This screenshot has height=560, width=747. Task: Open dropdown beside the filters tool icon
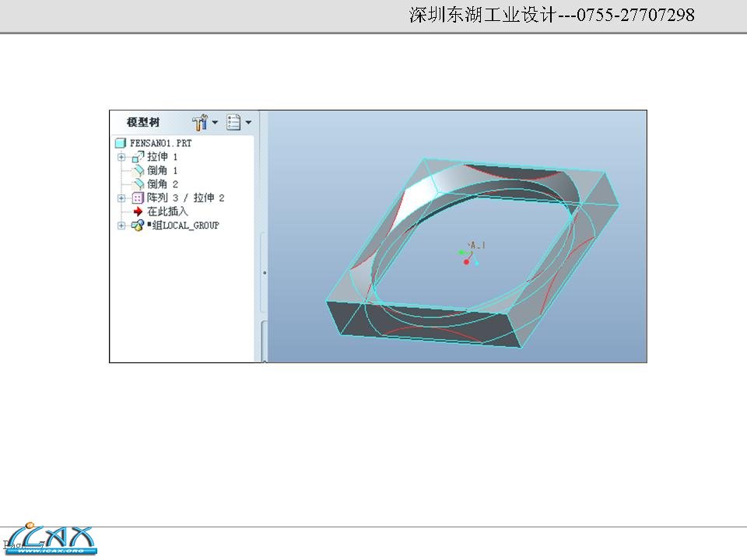tap(214, 123)
